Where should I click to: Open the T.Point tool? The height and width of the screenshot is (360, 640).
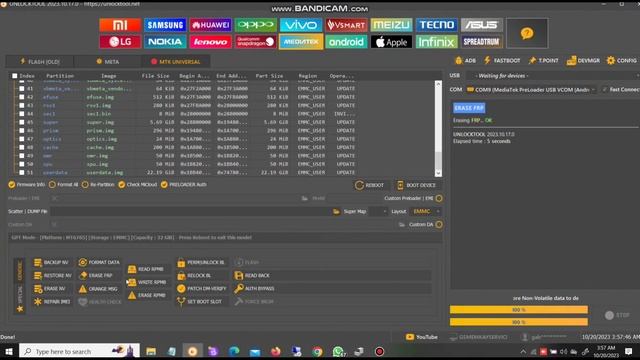pyautogui.click(x=543, y=60)
